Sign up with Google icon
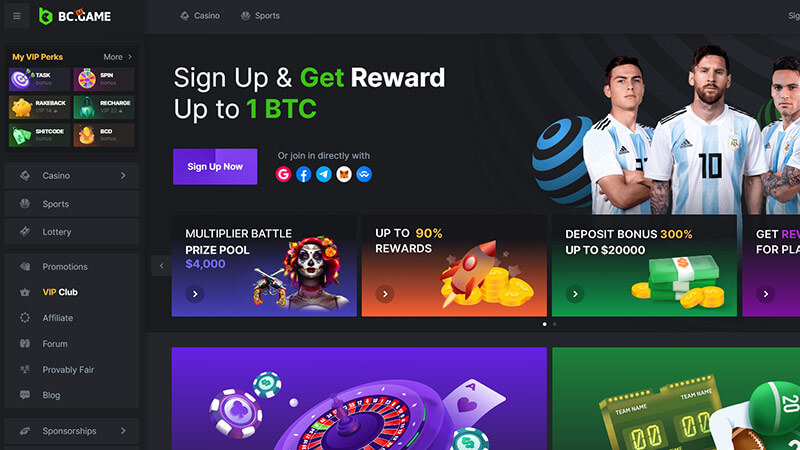This screenshot has height=450, width=800. coord(284,174)
